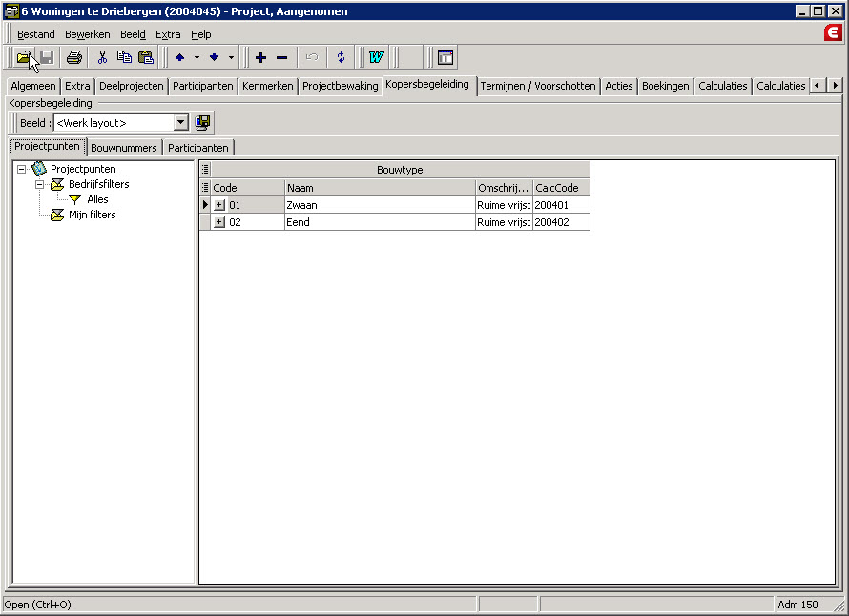Open the Help menu
The height and width of the screenshot is (616, 849).
201,34
